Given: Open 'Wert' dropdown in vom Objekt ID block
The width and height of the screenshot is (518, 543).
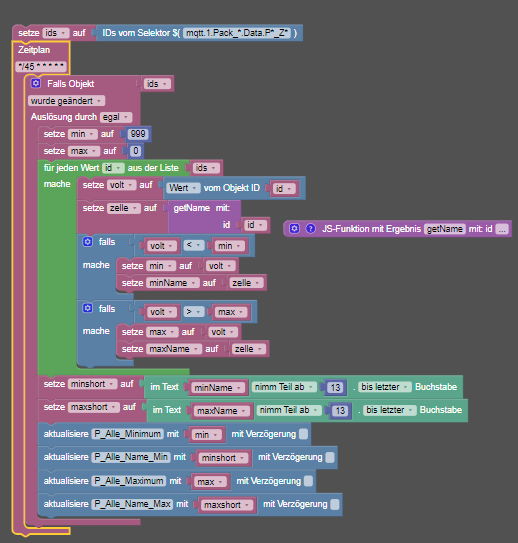Looking at the screenshot, I should point(183,188).
